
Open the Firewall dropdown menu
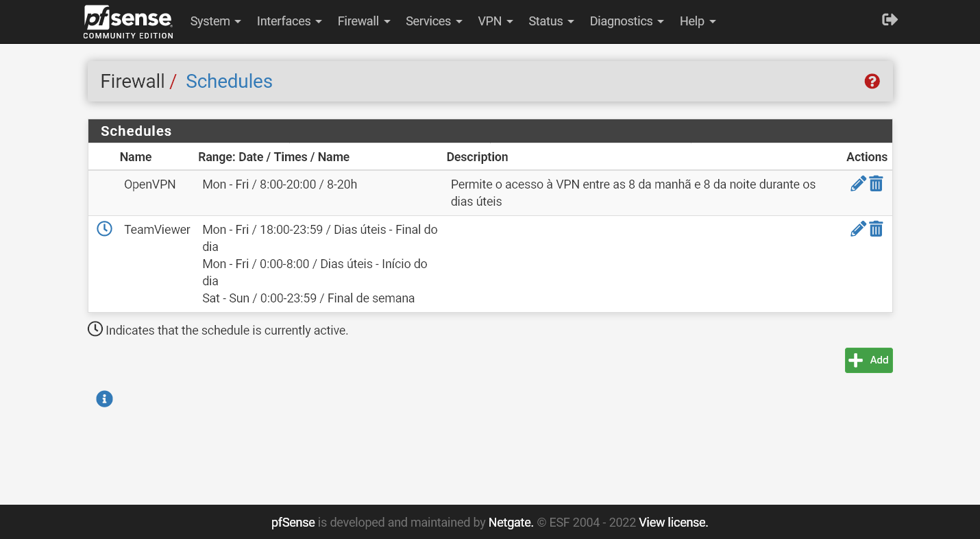(x=363, y=21)
